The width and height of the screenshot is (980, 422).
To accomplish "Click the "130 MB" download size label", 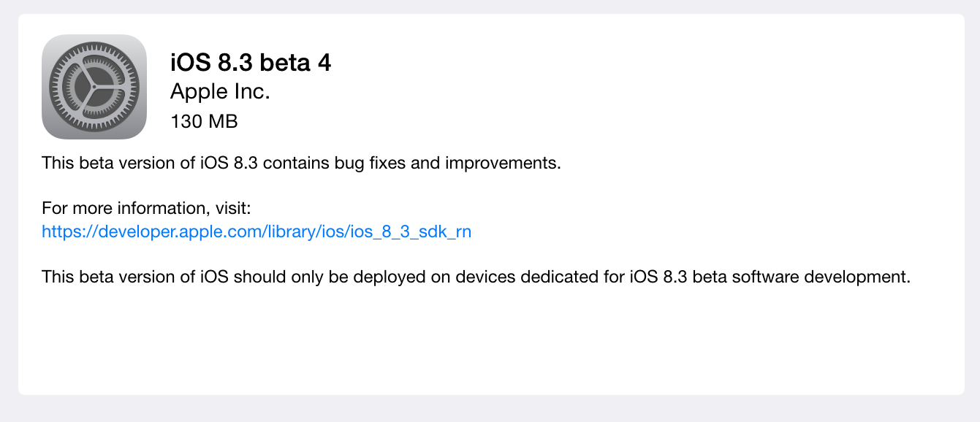I will point(204,121).
